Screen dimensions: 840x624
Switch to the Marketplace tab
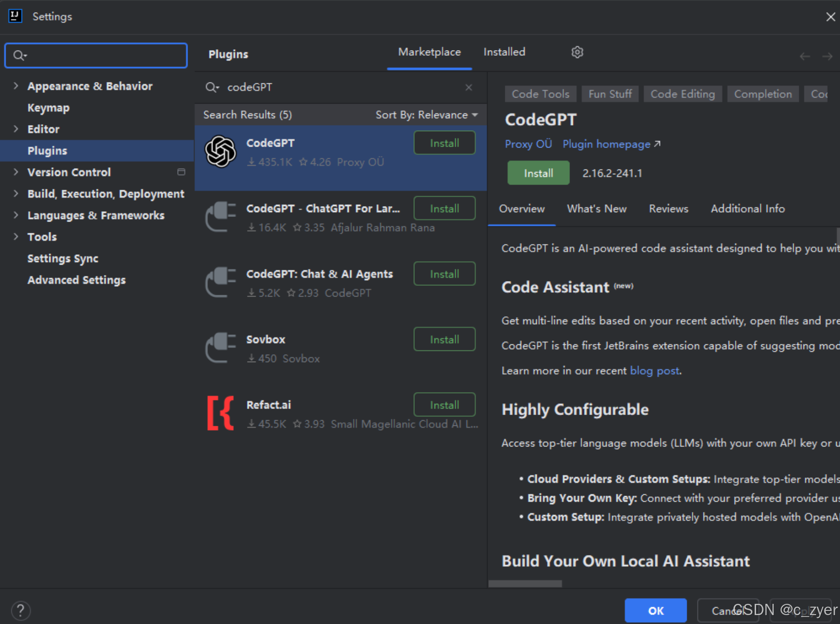429,52
